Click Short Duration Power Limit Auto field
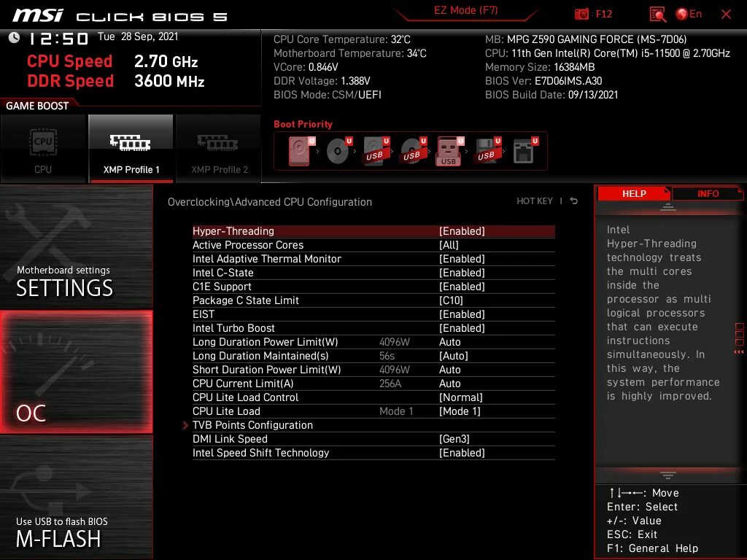747x560 pixels. (449, 370)
